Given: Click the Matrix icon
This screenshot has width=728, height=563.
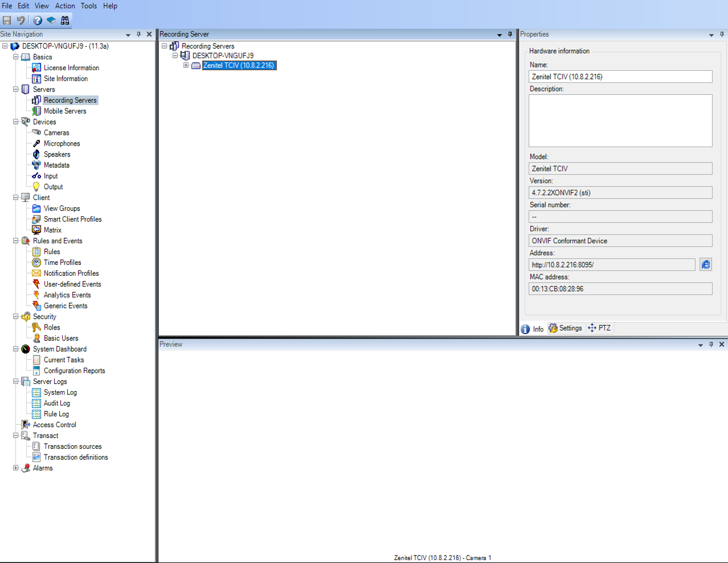Looking at the screenshot, I should pyautogui.click(x=37, y=230).
